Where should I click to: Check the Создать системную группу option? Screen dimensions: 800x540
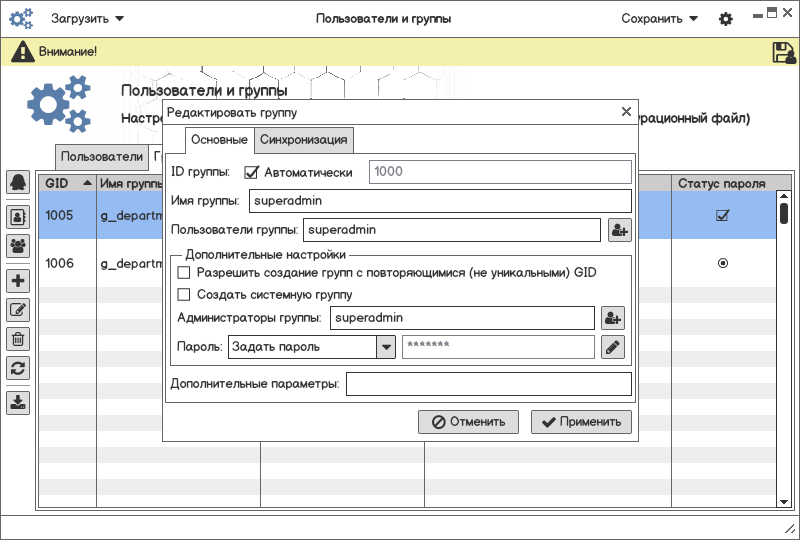(183, 294)
